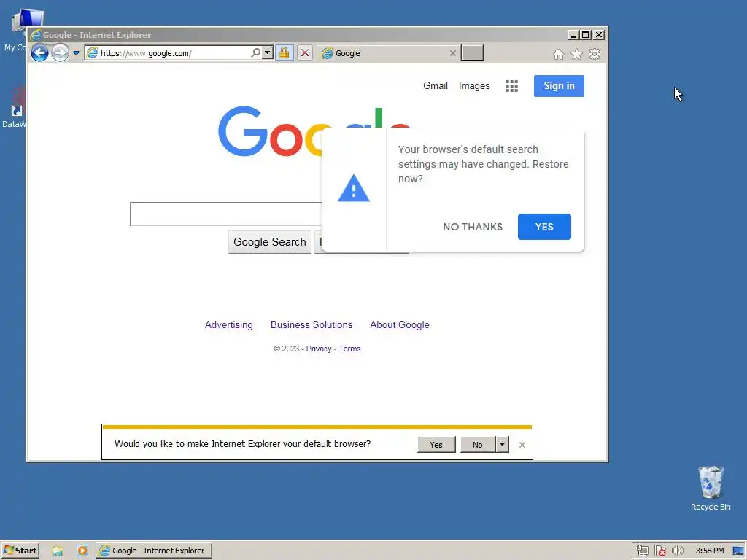Launch the media player taskbar icon
Viewport: 747px width, 560px height.
pos(82,551)
